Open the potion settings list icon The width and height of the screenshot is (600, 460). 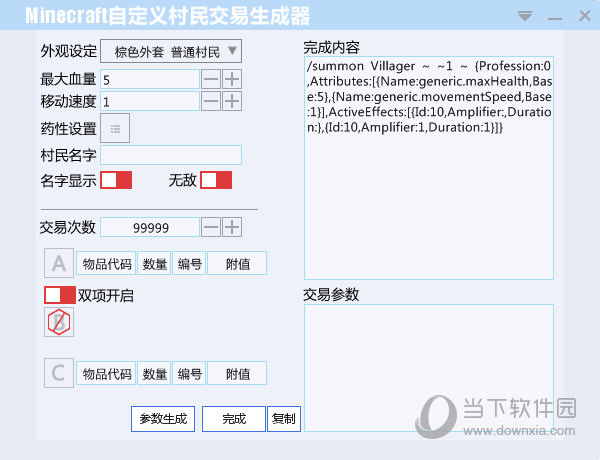tap(115, 128)
